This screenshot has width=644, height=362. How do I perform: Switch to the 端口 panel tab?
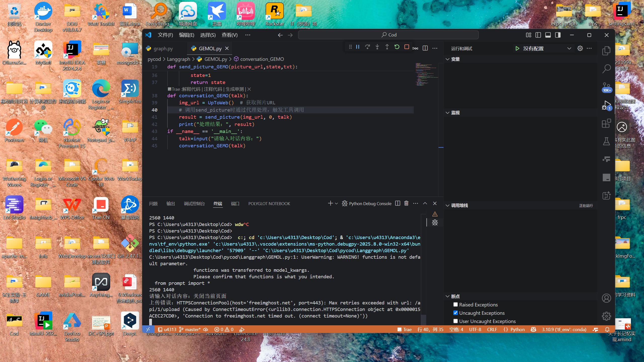(235, 204)
